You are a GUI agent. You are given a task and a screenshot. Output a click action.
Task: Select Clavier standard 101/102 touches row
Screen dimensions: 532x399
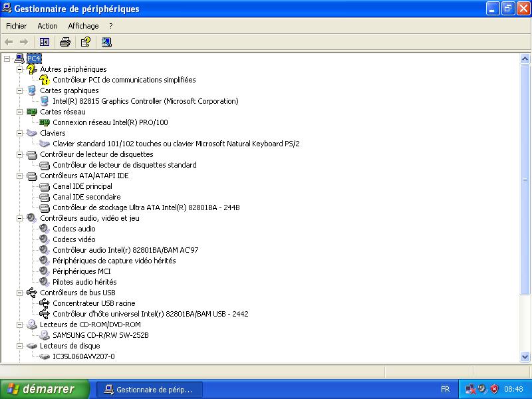point(176,144)
